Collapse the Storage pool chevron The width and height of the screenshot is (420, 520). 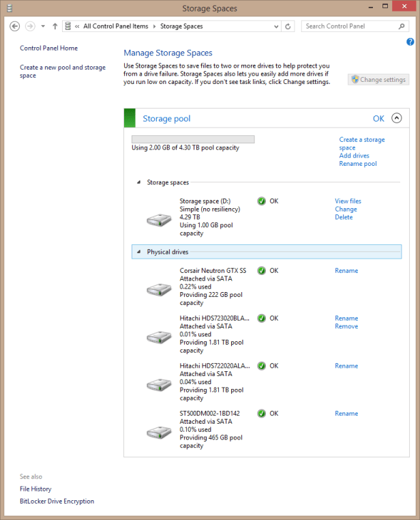point(397,119)
